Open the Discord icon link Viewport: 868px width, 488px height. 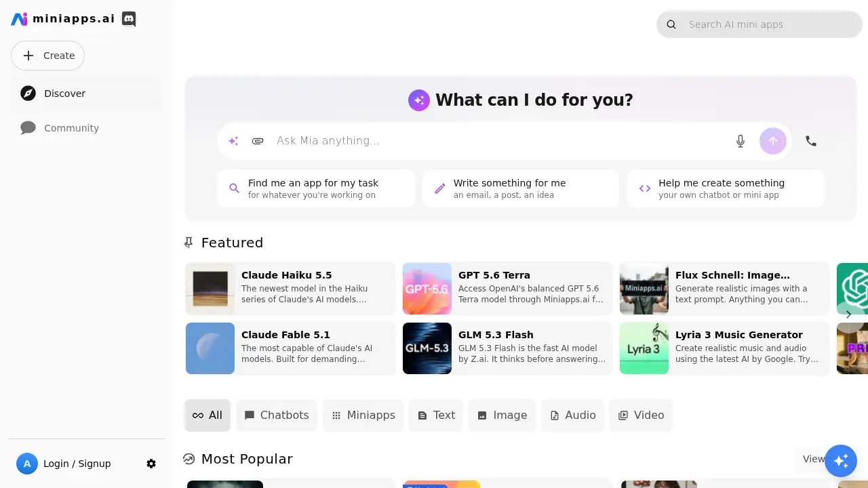point(129,19)
